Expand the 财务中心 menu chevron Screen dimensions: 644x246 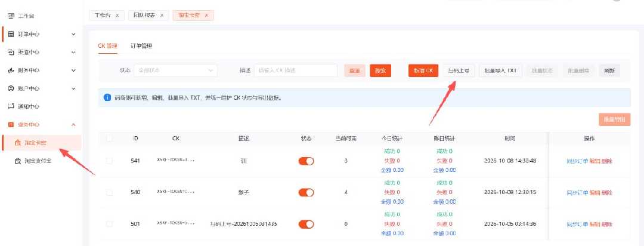(x=73, y=70)
